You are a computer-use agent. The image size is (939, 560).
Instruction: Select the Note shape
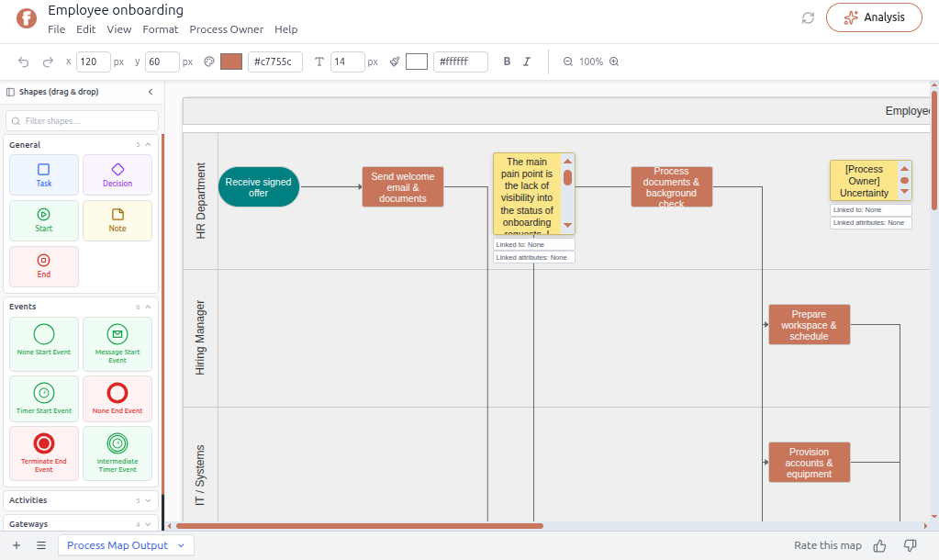click(x=117, y=220)
